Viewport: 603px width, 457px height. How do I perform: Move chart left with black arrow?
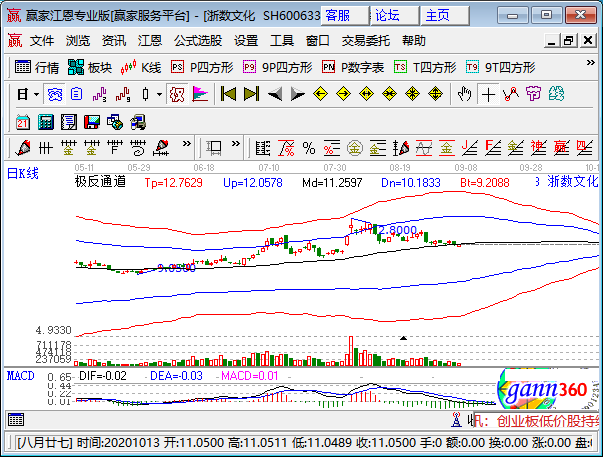coord(275,94)
